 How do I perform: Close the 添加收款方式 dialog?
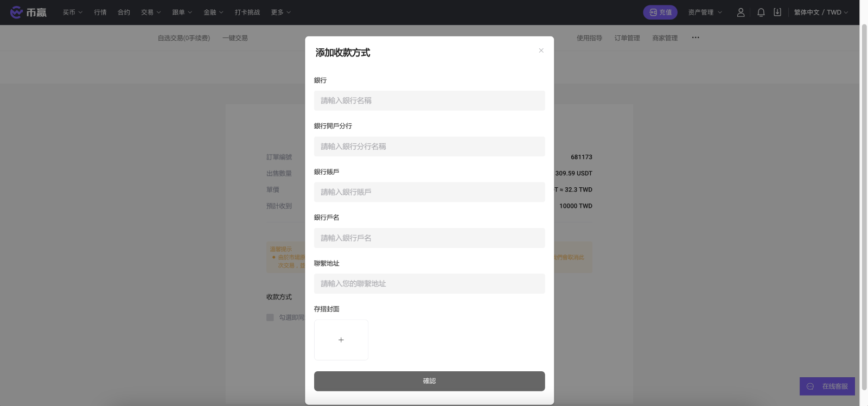click(541, 50)
